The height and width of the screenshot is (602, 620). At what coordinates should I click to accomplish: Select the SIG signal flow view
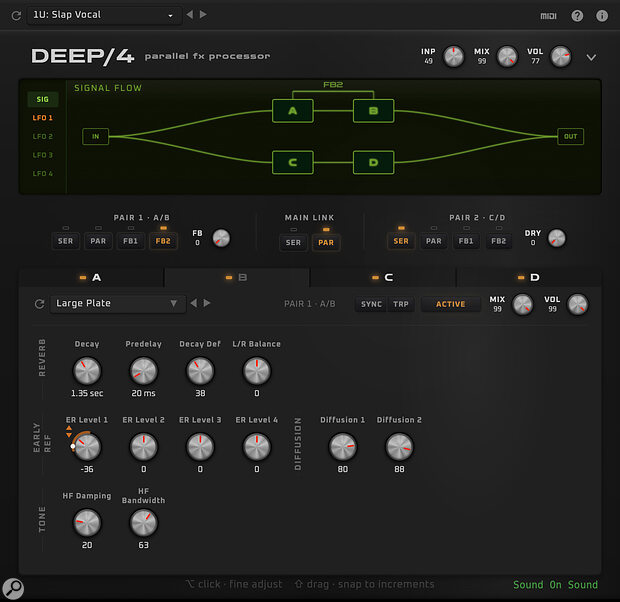click(x=43, y=99)
